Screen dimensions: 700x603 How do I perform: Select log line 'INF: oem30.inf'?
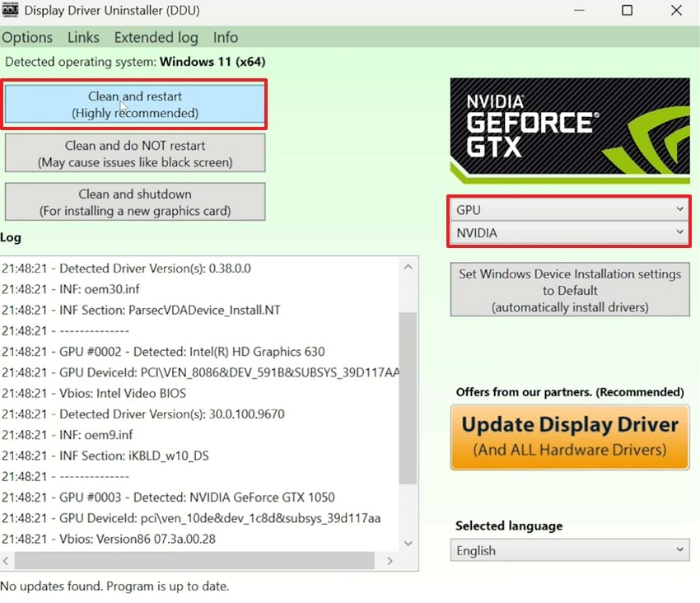coord(71,289)
